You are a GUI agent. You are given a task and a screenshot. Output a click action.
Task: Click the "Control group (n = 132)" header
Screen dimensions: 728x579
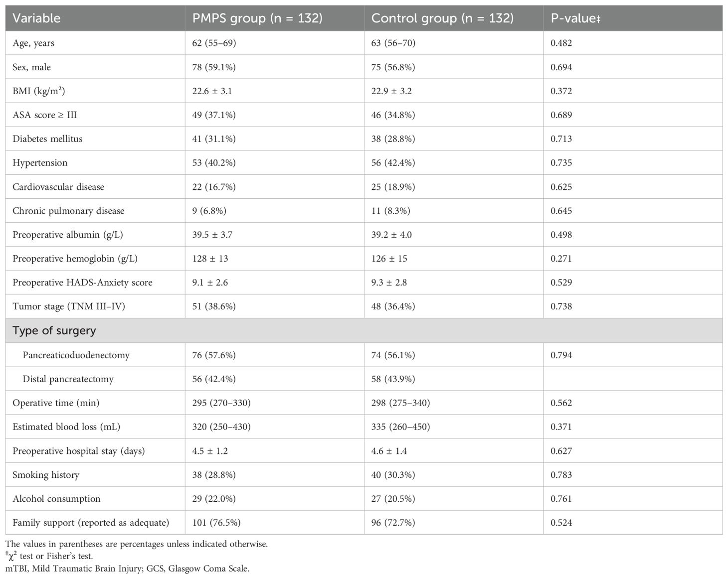[442, 18]
